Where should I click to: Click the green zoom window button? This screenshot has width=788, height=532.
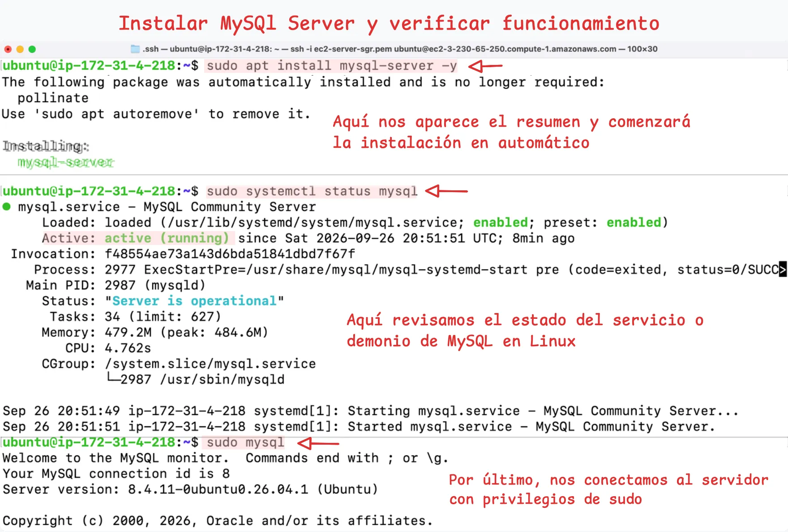[32, 49]
